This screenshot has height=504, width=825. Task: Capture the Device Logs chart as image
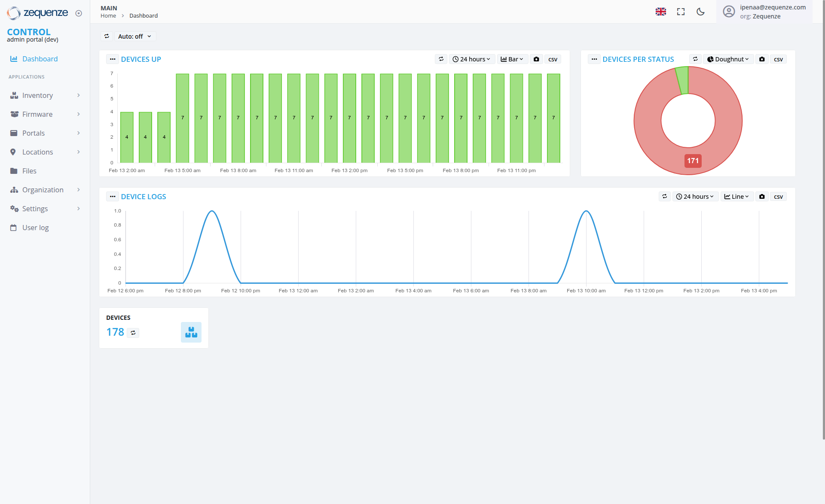click(x=762, y=196)
